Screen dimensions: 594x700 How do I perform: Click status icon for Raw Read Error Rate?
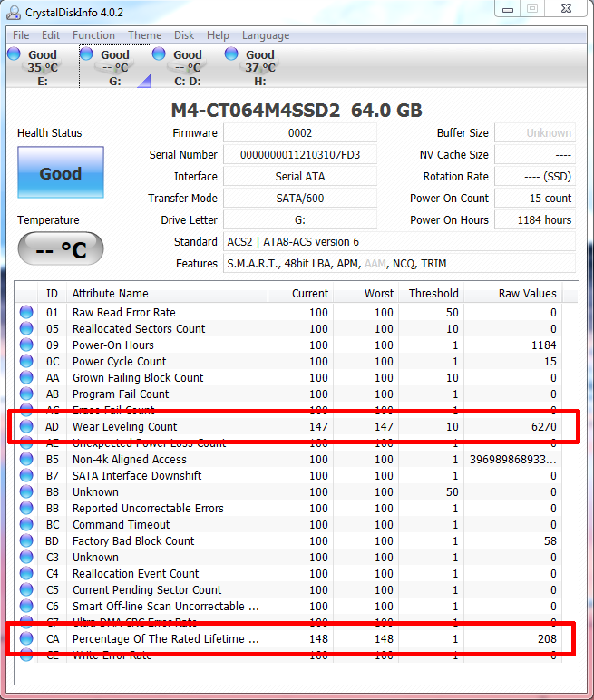pos(26,312)
